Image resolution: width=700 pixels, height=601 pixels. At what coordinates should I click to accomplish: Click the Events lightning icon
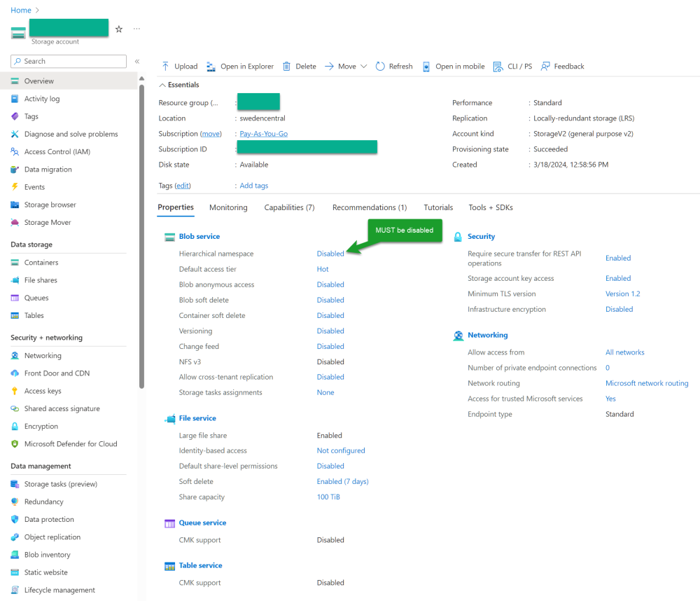point(15,187)
